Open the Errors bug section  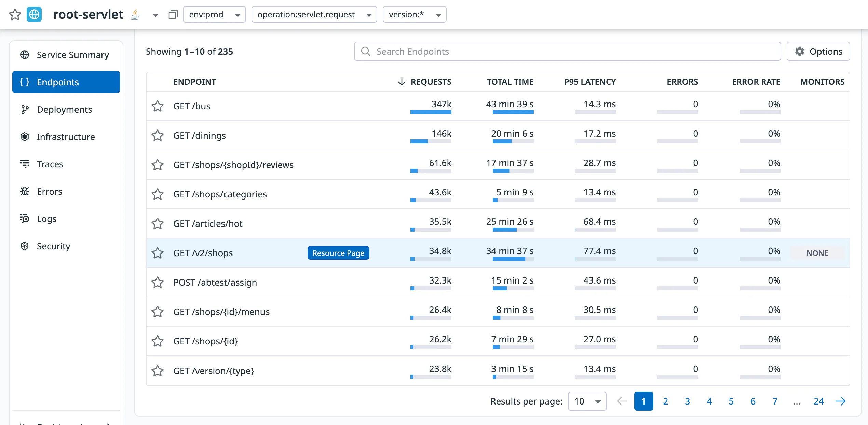pyautogui.click(x=49, y=192)
